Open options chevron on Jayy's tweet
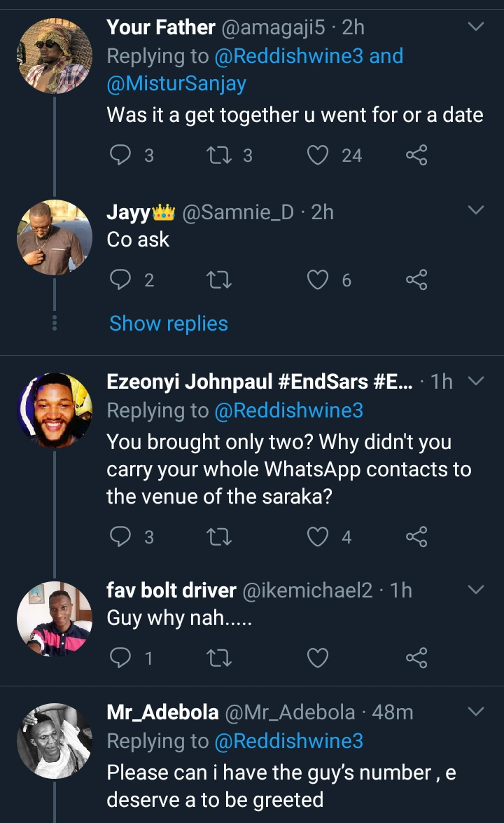Image resolution: width=504 pixels, height=823 pixels. click(475, 210)
